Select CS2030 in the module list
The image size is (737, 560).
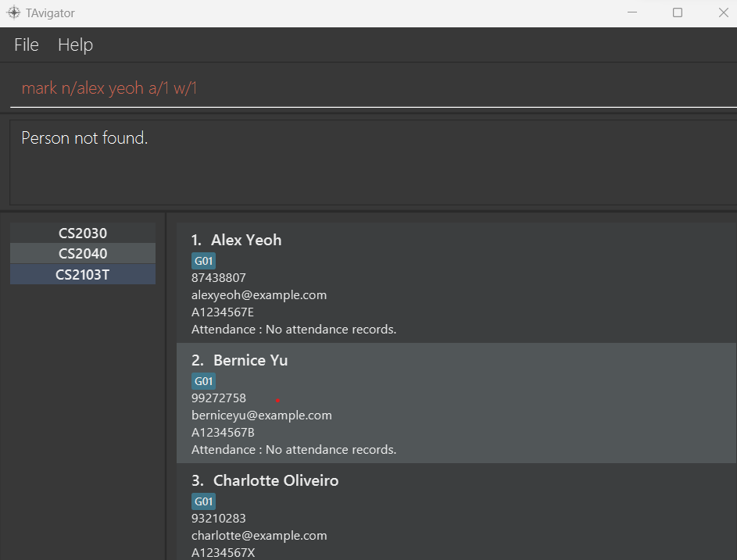pyautogui.click(x=83, y=233)
